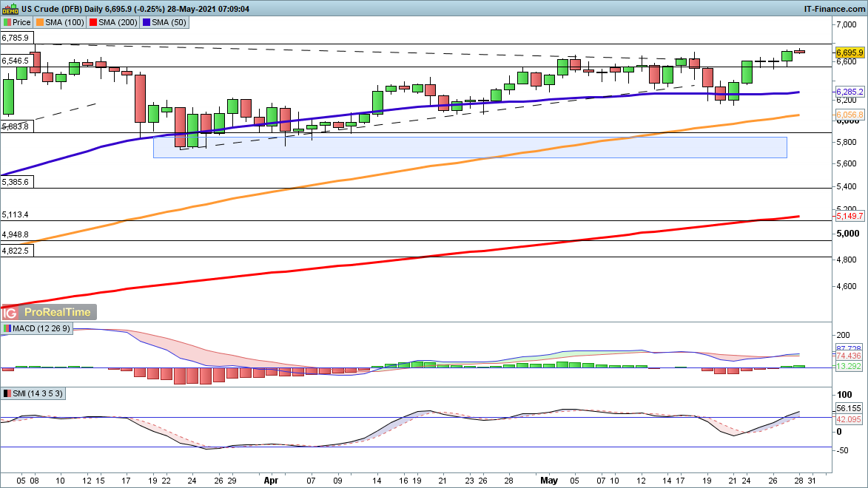Image resolution: width=868 pixels, height=488 pixels.
Task: Select the light blue shaded support rectangle
Action: (469, 146)
